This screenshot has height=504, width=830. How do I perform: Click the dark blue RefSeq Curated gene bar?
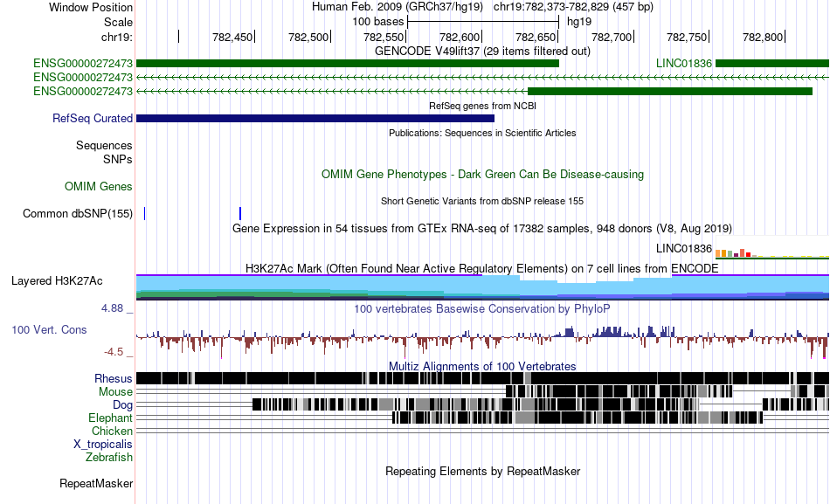coord(315,119)
